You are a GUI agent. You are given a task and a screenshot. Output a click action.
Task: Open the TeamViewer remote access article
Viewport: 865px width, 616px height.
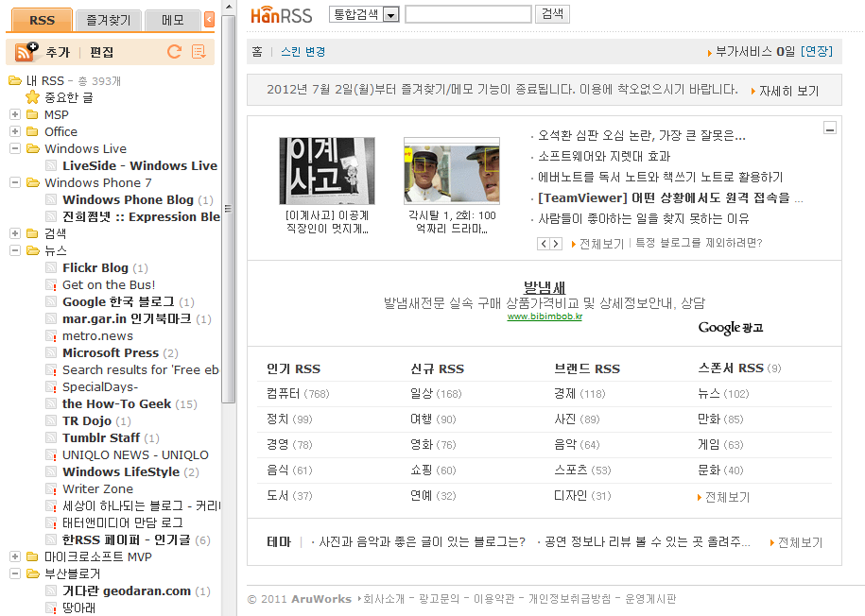[x=664, y=198]
